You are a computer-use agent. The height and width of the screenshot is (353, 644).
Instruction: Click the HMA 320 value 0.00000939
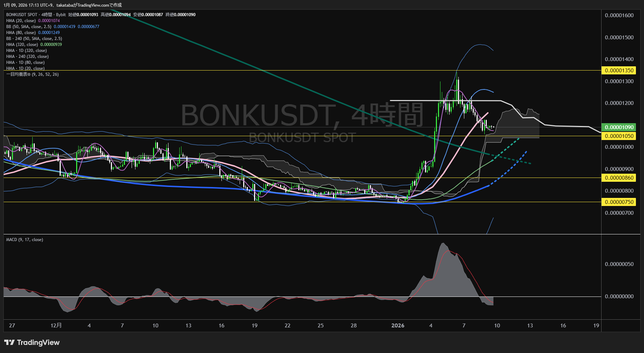[x=51, y=45]
